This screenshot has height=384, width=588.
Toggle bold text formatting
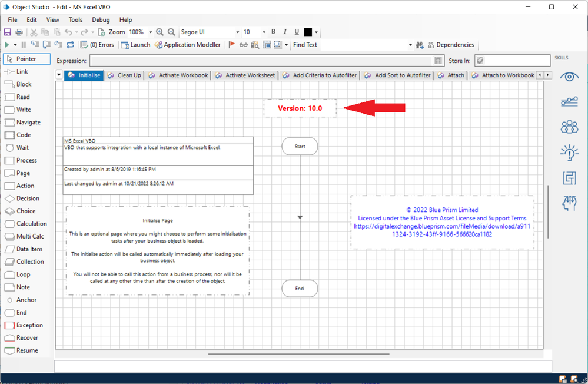(x=273, y=32)
